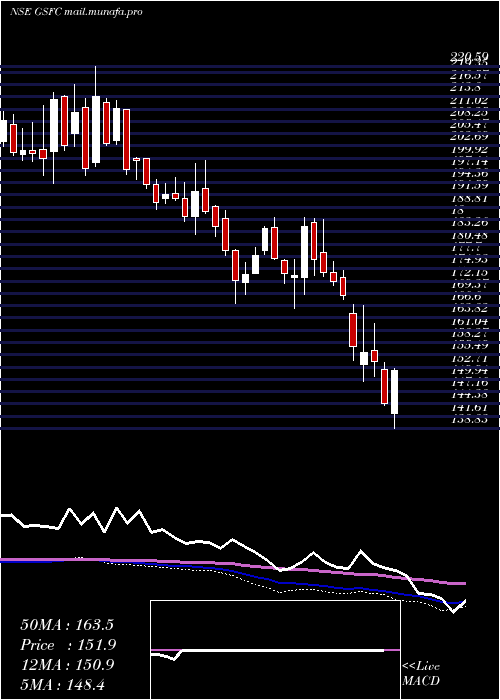
Task: Click the 194.36 price axis label
Action: pyautogui.click(x=469, y=173)
